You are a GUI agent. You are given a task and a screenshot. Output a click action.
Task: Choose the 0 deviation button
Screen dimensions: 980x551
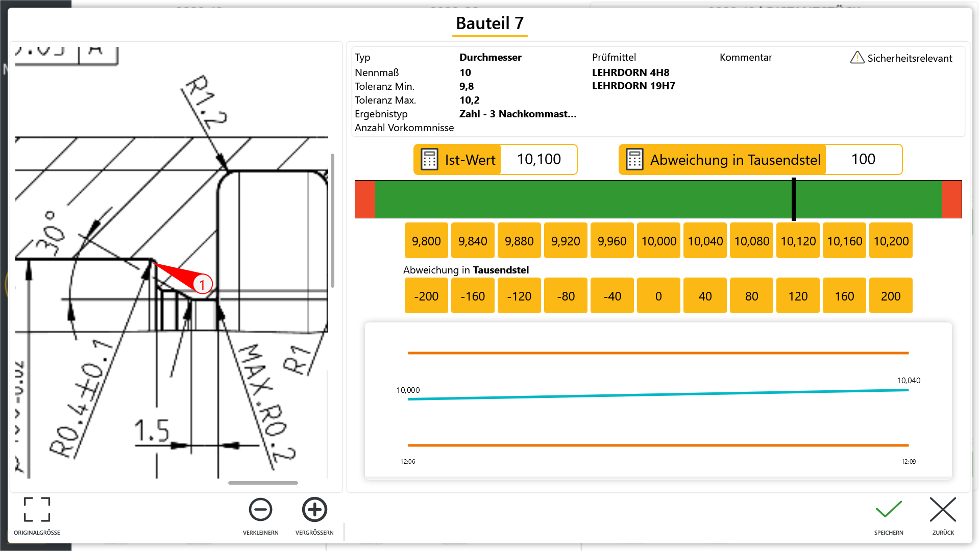click(658, 296)
